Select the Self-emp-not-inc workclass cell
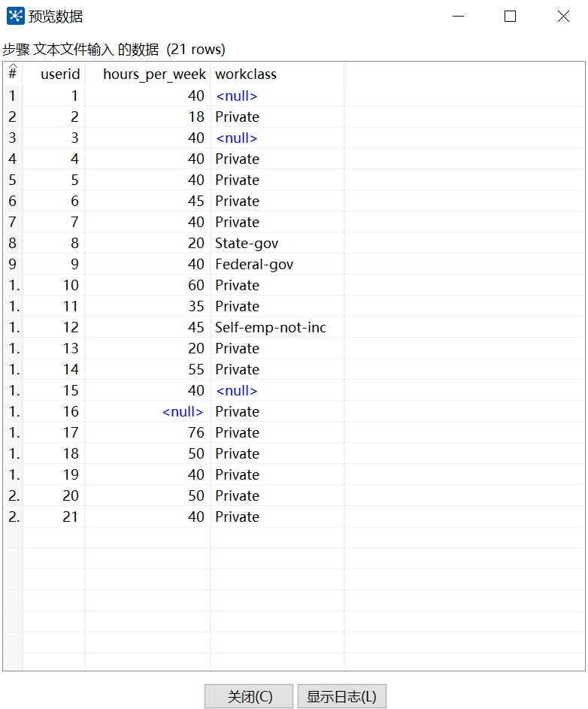588x709 pixels. [277, 327]
